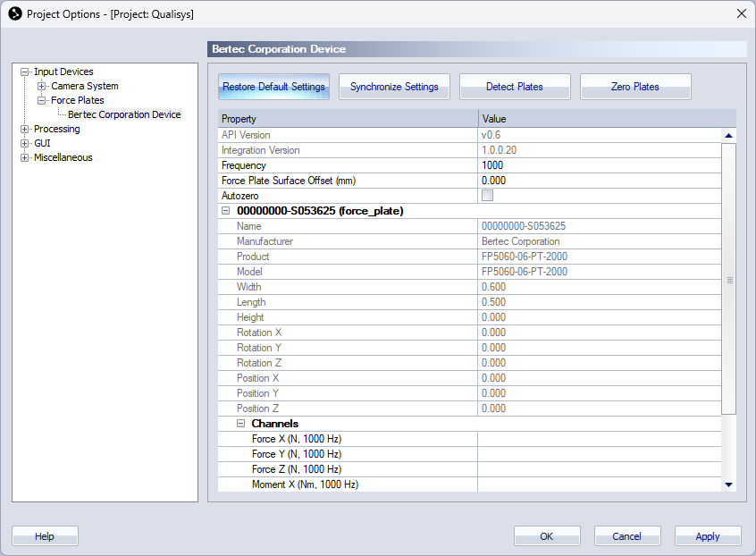Select Force X (N, 1000 Hz) channel
Viewport: 756px width, 556px height.
[x=469, y=439]
